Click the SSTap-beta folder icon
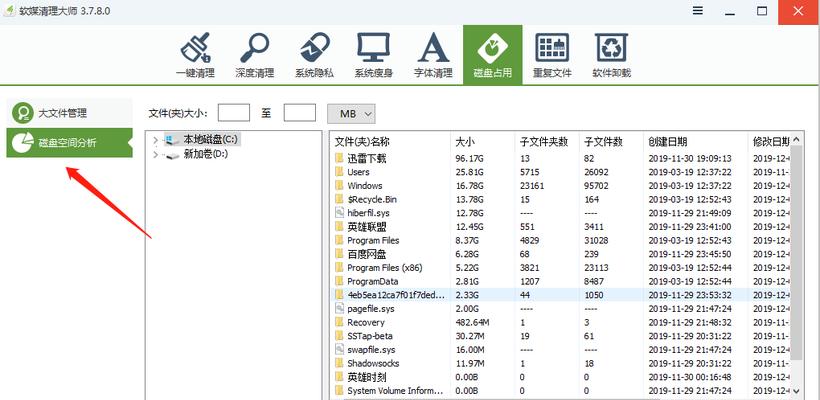Viewport: 820px width, 400px height. click(x=339, y=336)
